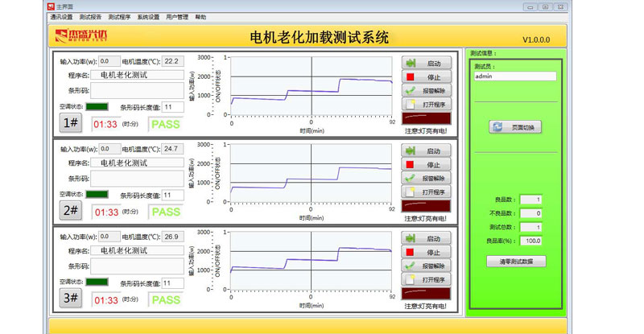This screenshot has height=334, width=644.
Task: Click station 2# green 空调状态 indicator
Action: (x=97, y=194)
